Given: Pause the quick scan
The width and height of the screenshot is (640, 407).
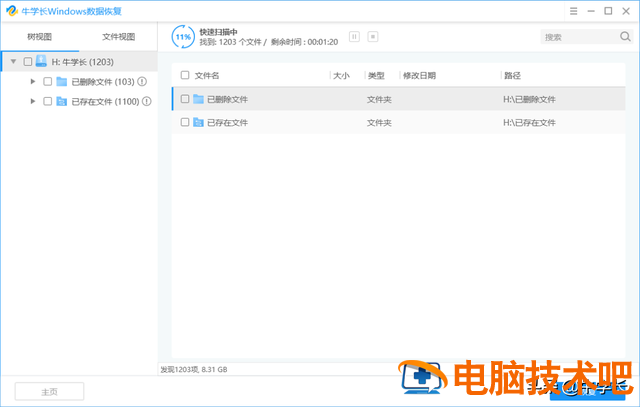Looking at the screenshot, I should tap(354, 37).
